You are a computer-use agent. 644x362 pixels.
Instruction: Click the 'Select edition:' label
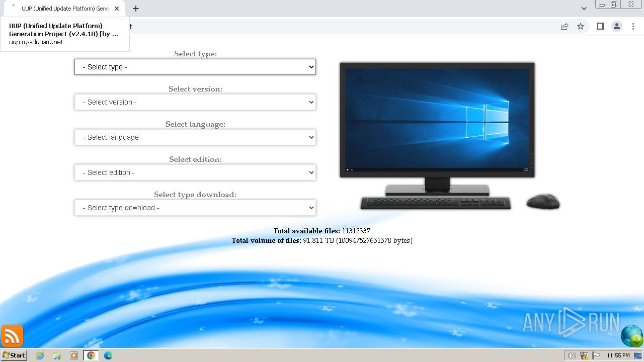(x=195, y=159)
